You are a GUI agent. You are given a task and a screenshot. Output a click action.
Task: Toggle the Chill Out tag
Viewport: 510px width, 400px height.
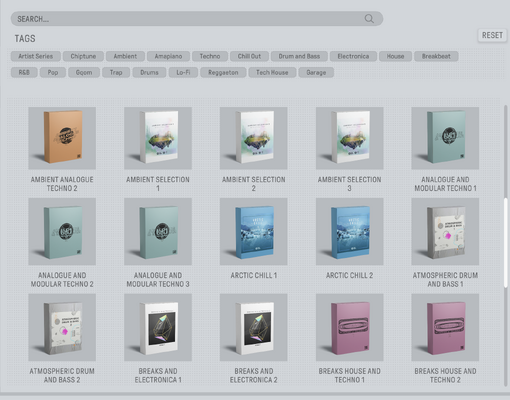[x=249, y=56]
